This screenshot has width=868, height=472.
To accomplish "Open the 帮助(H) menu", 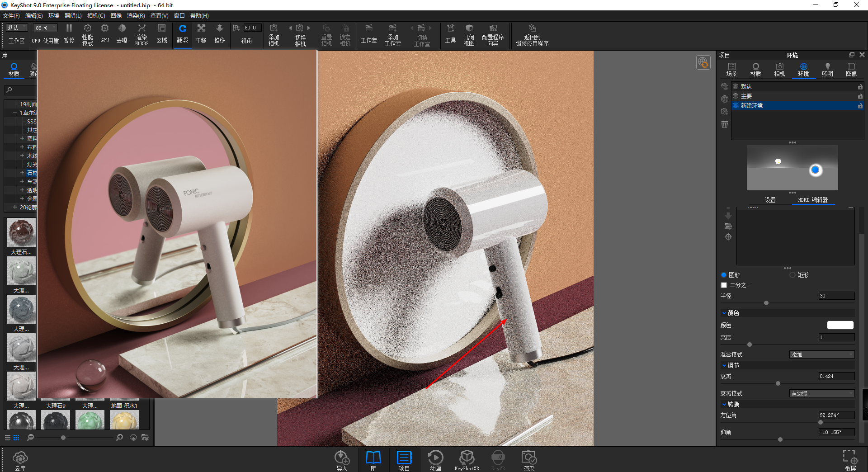I will coord(199,16).
